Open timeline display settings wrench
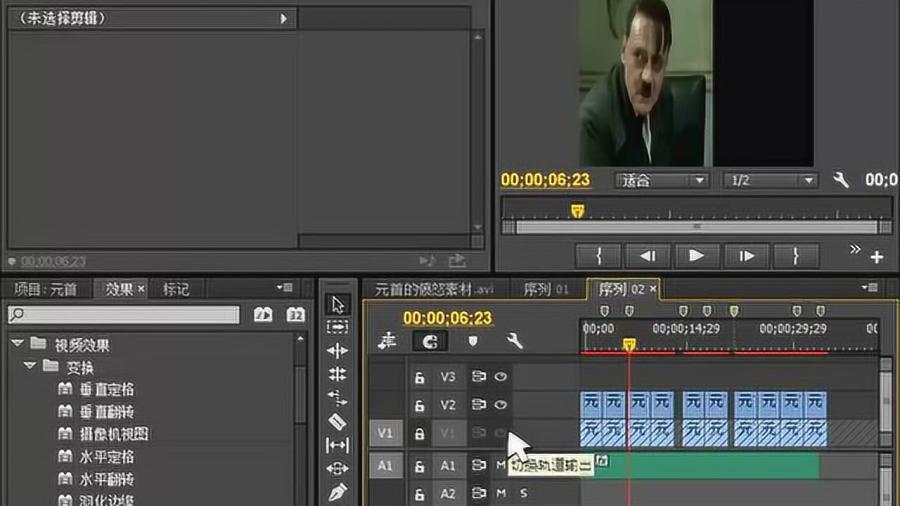The width and height of the screenshot is (900, 506). pyautogui.click(x=515, y=341)
